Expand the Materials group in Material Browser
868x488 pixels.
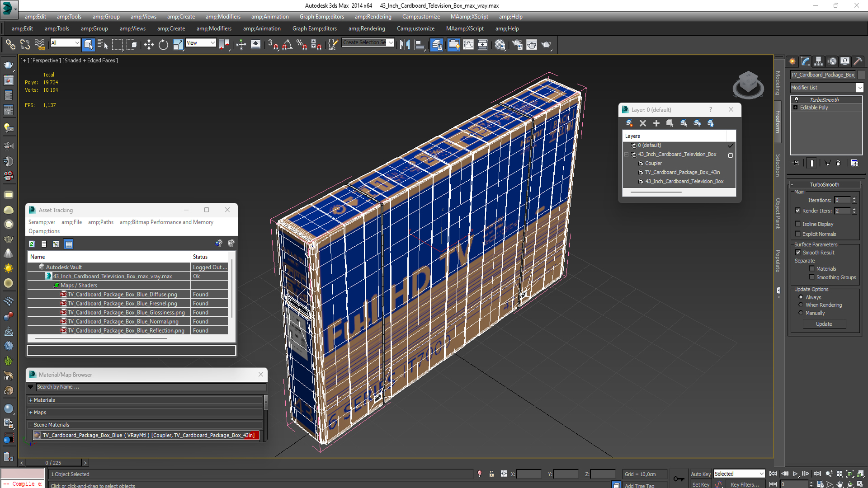point(31,400)
